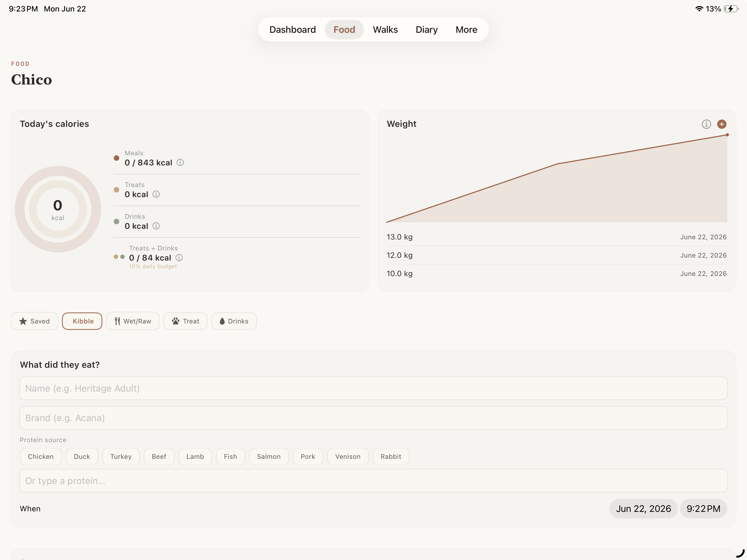Toggle Turkey protein source
This screenshot has height=560, width=747.
pos(121,456)
